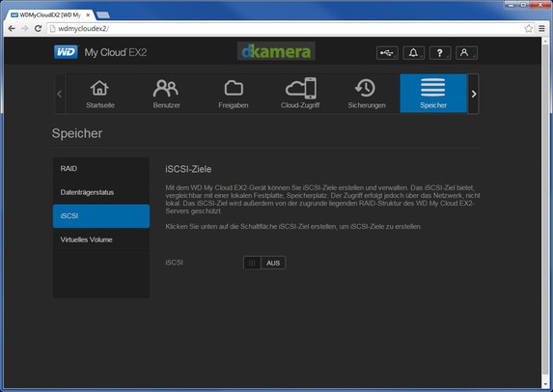Go to Startseite home icon
Image resolution: width=553 pixels, height=392 pixels.
pyautogui.click(x=100, y=94)
